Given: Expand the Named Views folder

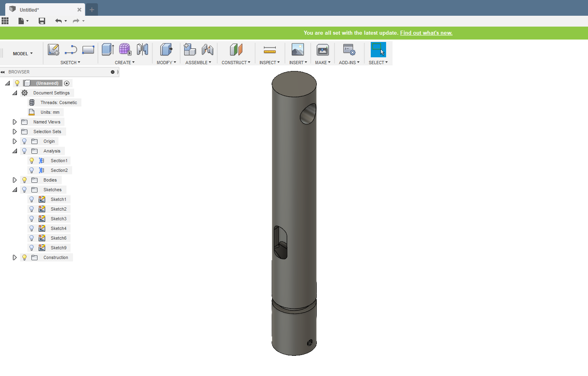Looking at the screenshot, I should 15,121.
